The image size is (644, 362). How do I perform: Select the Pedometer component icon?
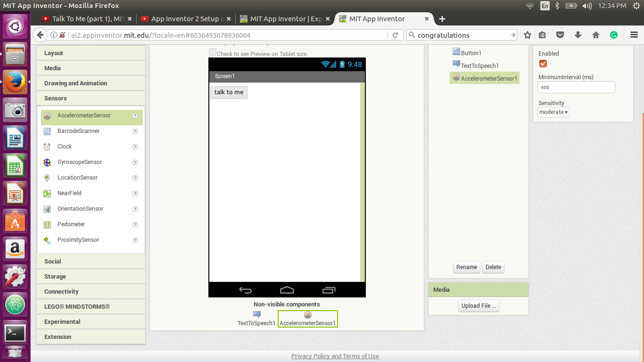click(47, 224)
